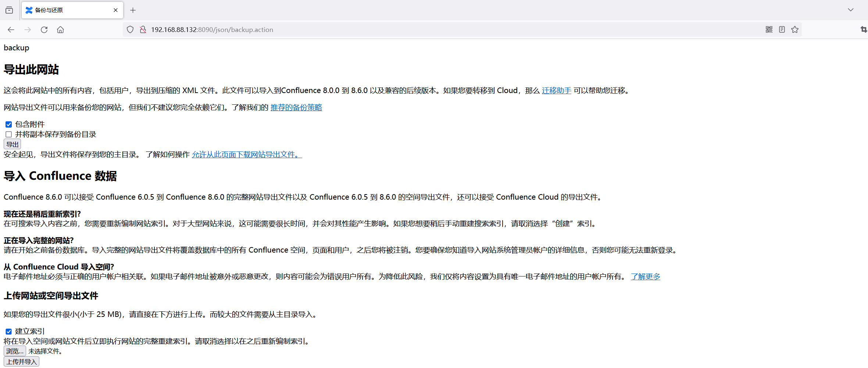
Task: Uncheck the 建立索引 checkbox
Action: point(9,332)
